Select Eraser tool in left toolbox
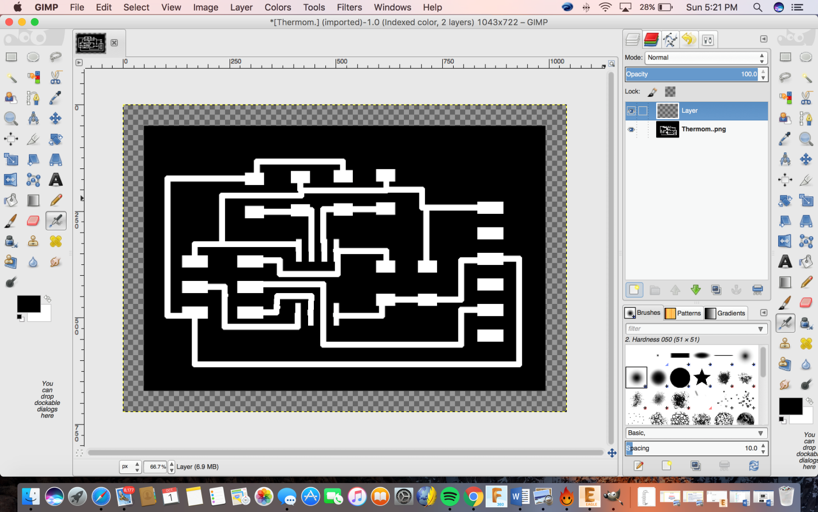The image size is (818, 512). coord(33,221)
